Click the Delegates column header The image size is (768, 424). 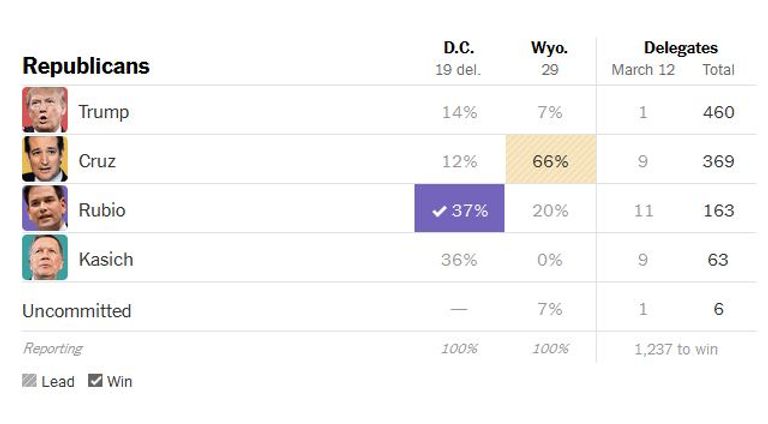pos(680,48)
